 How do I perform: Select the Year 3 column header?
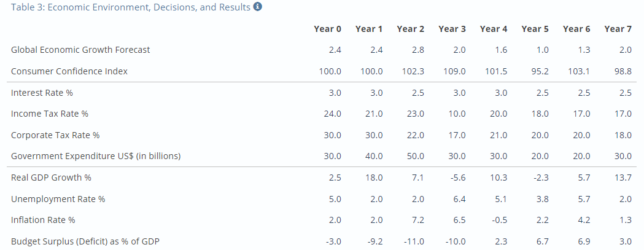(x=452, y=29)
